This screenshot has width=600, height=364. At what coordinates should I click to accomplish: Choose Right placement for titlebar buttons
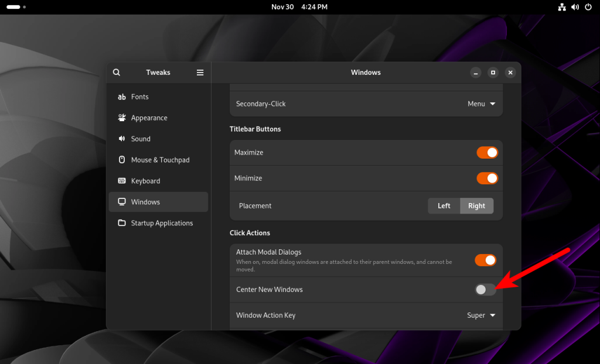click(x=476, y=206)
